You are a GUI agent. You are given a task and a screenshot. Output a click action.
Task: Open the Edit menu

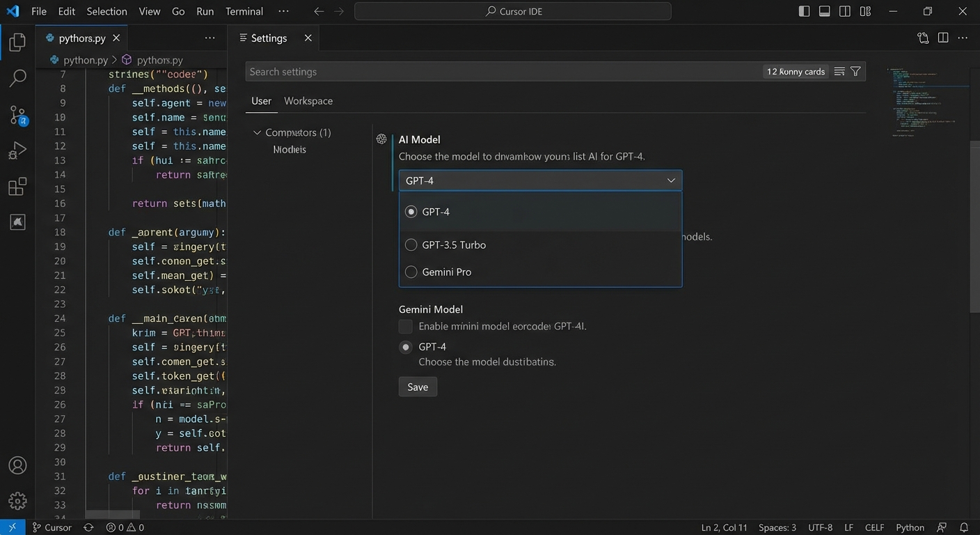point(67,11)
